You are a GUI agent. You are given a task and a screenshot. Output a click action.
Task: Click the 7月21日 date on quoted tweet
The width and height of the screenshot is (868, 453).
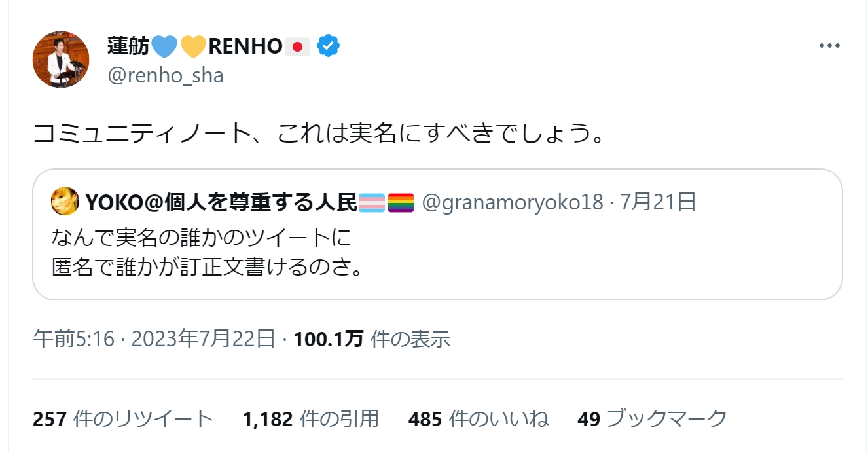(657, 204)
